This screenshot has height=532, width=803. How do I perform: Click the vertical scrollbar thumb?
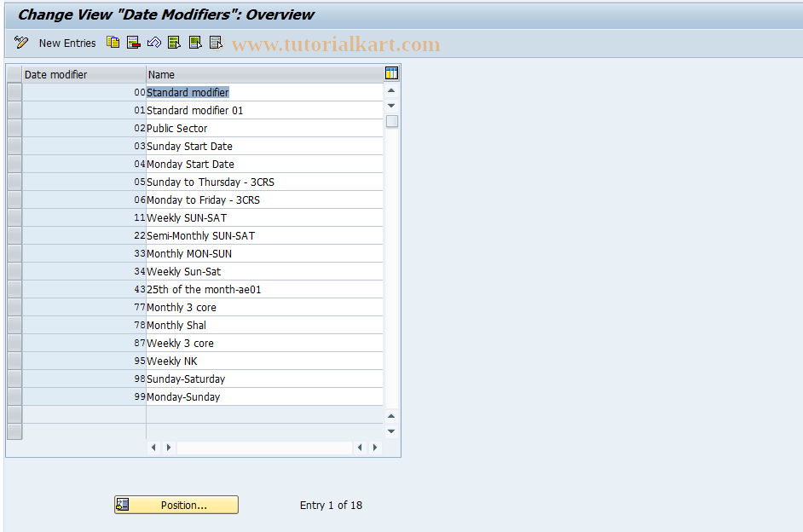(x=392, y=121)
